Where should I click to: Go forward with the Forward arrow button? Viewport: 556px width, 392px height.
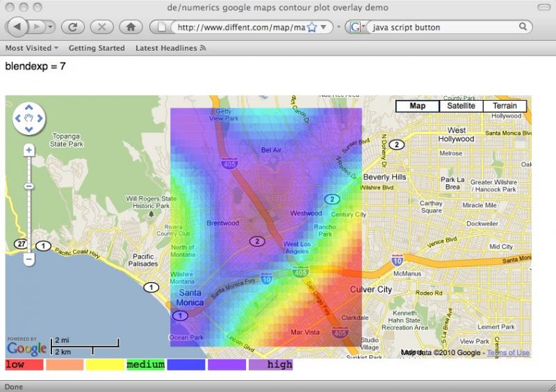pos(36,26)
